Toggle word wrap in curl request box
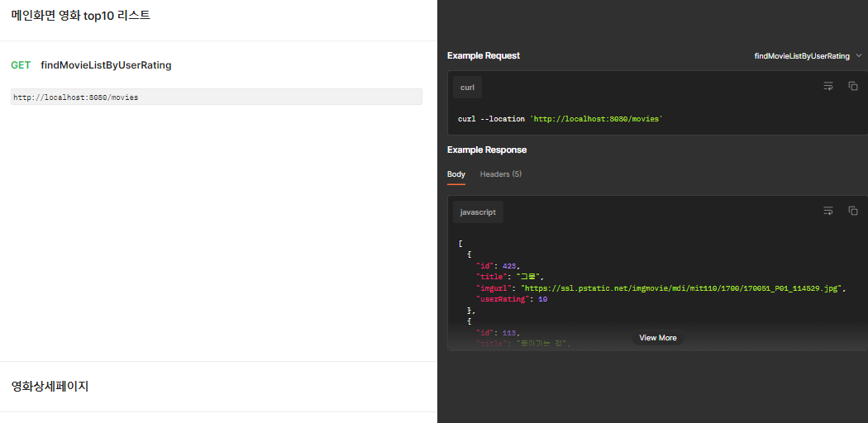 [x=828, y=86]
